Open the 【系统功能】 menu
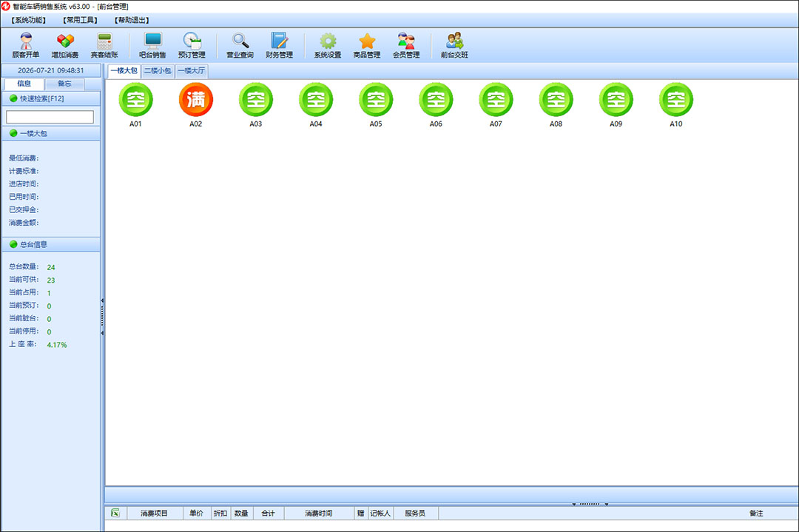This screenshot has height=532, width=799. [29, 21]
